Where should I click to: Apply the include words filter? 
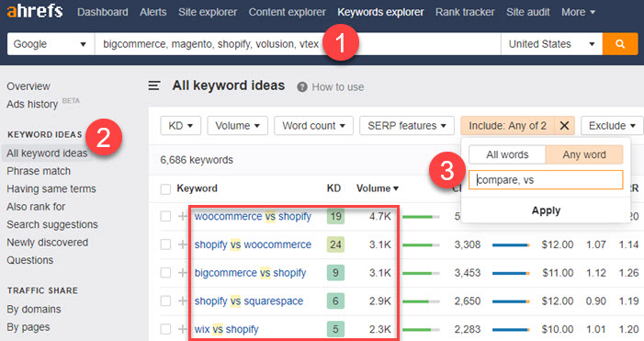click(546, 210)
